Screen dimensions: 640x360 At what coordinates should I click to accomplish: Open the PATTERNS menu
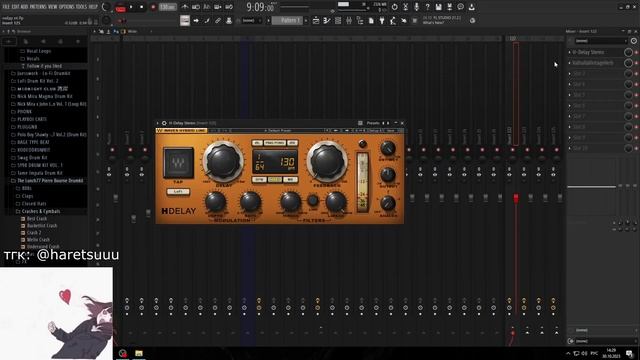[38, 7]
